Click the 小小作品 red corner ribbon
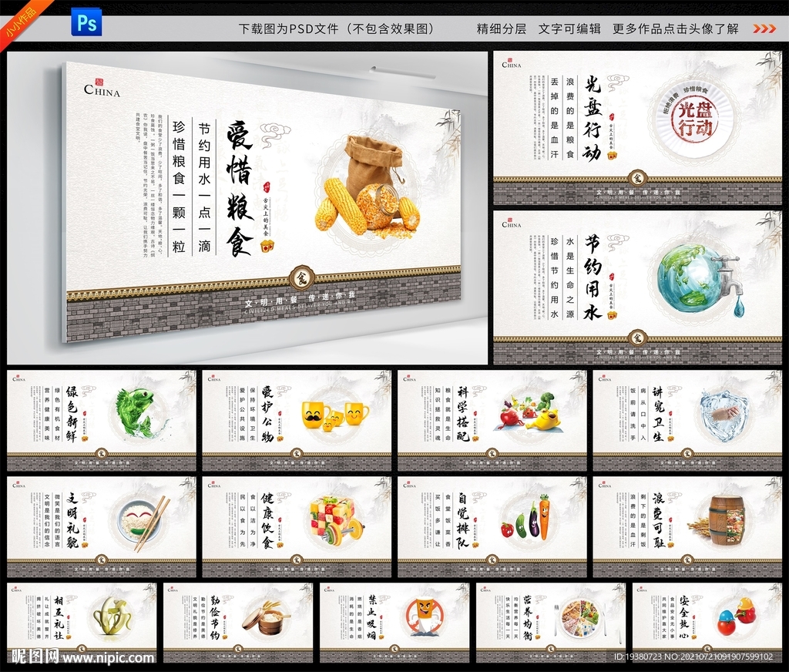Viewport: 789px width, 672px height. click(22, 20)
